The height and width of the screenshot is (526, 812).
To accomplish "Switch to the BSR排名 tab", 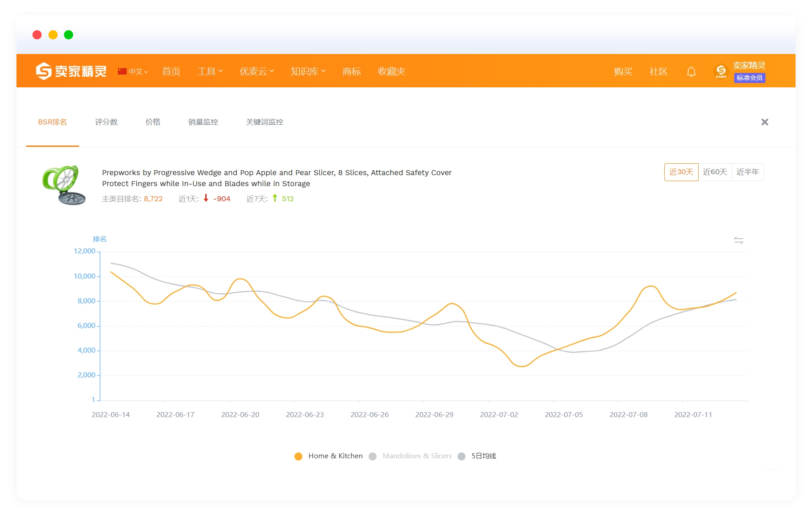I will pyautogui.click(x=53, y=122).
